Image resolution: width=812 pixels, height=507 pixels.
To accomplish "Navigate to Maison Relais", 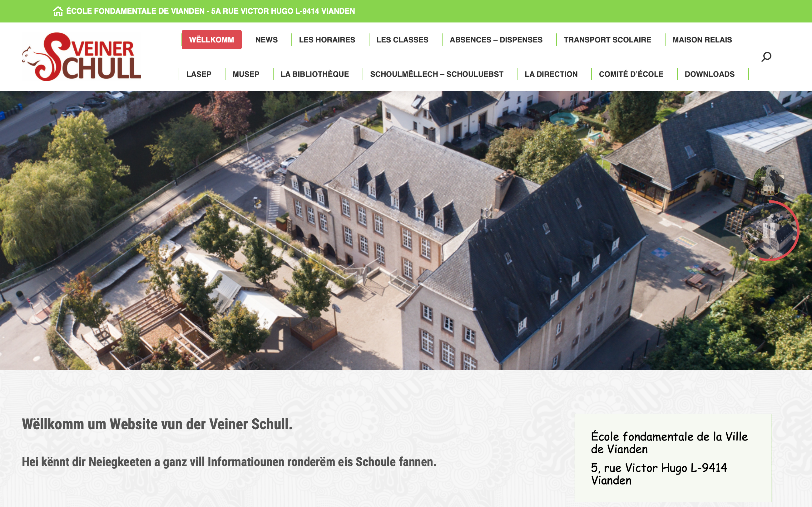I will [x=702, y=40].
